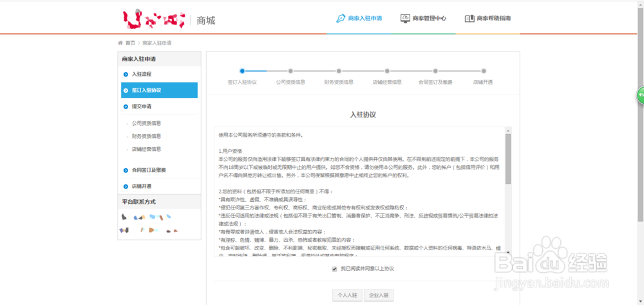Open the 商家入驻申请 top navigation tab
The image size is (644, 305).
click(x=359, y=19)
